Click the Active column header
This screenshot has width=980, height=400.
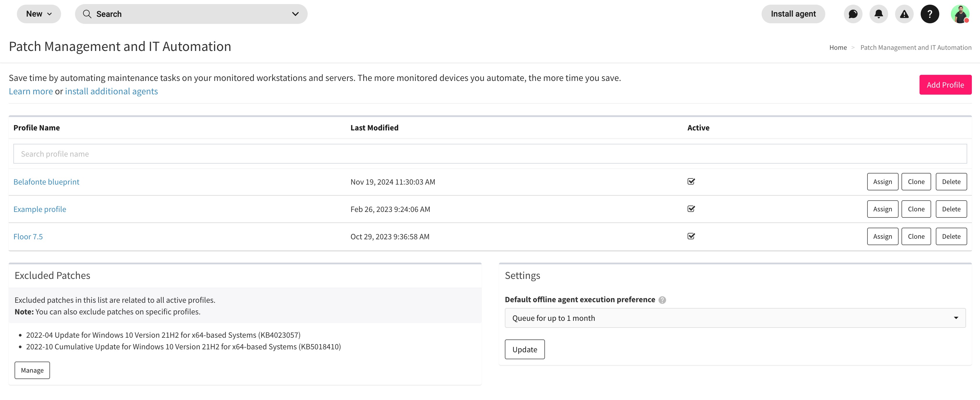pyautogui.click(x=698, y=128)
